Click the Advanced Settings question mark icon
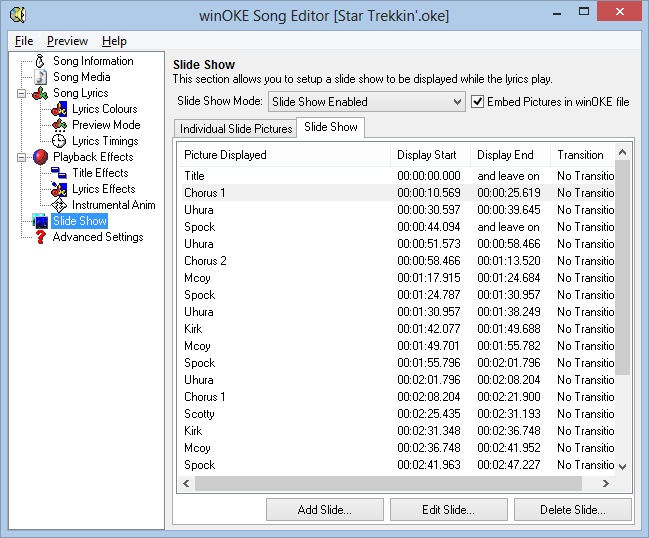649x538 pixels. pyautogui.click(x=41, y=237)
